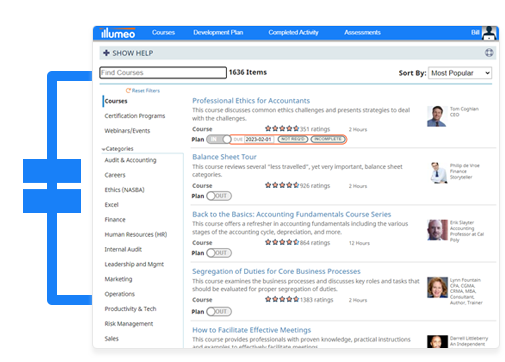Select Webinars/Events filter
Image resolution: width=505 pixels, height=362 pixels.
click(127, 131)
